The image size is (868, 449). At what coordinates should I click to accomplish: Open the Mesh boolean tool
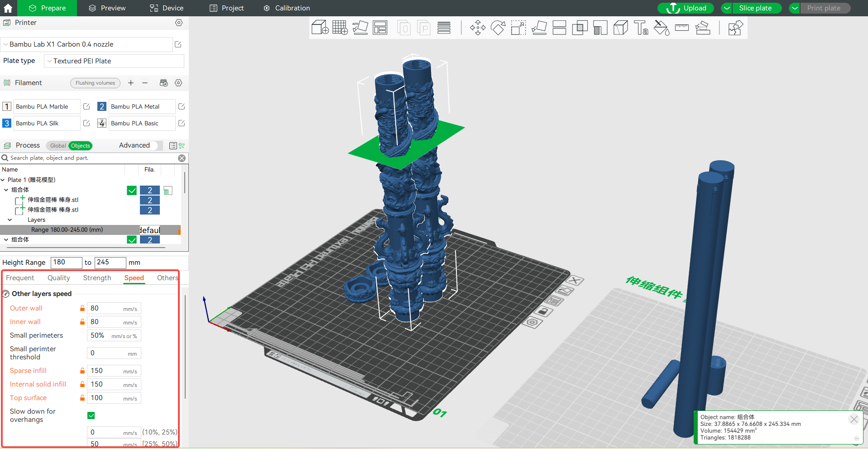tap(580, 28)
